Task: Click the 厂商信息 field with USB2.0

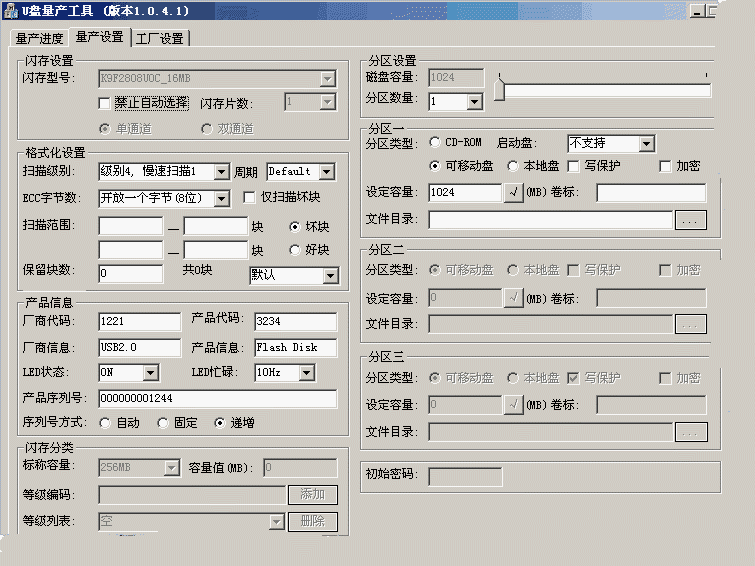Action: tap(140, 347)
